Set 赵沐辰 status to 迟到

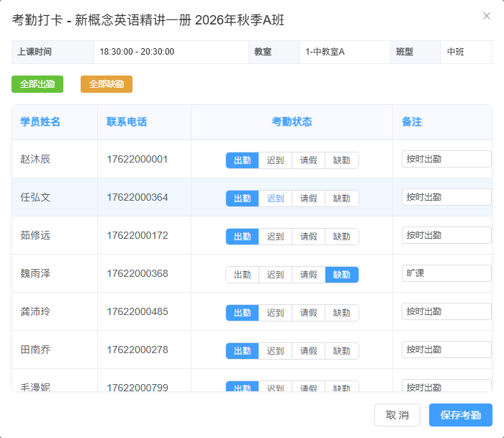[x=276, y=160]
